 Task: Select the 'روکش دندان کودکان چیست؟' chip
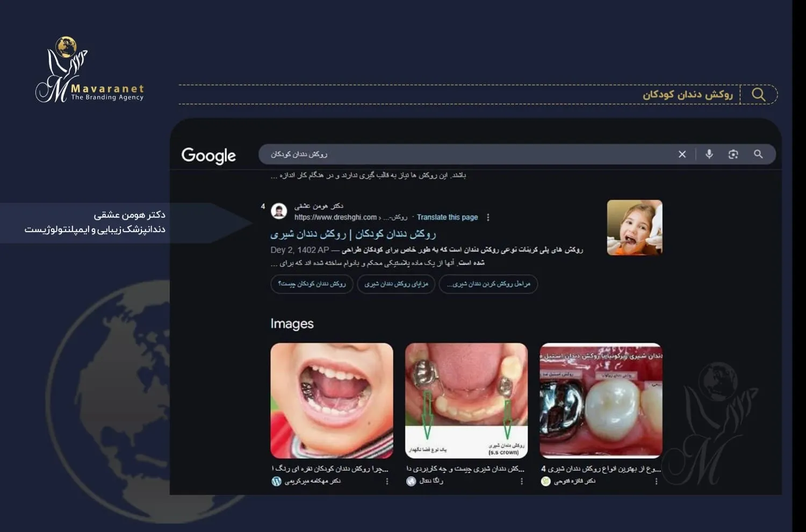point(312,284)
